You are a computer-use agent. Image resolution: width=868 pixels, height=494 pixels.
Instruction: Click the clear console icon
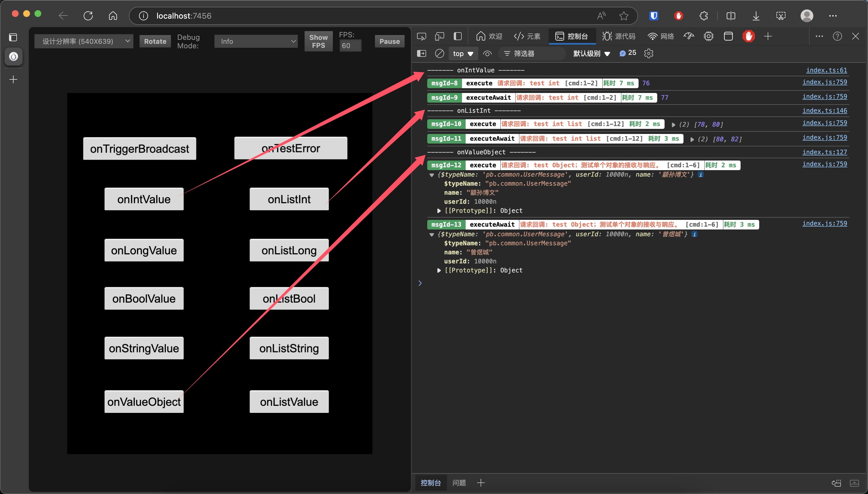click(x=439, y=54)
